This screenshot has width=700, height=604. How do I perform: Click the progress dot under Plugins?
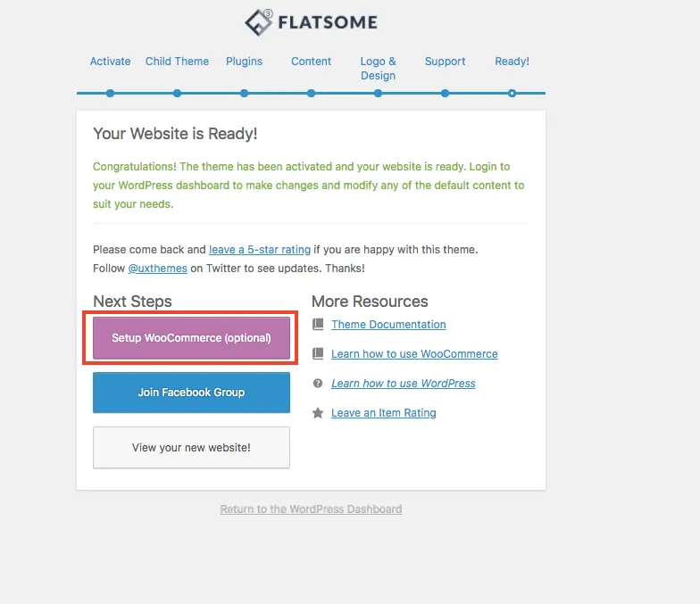[x=245, y=93]
